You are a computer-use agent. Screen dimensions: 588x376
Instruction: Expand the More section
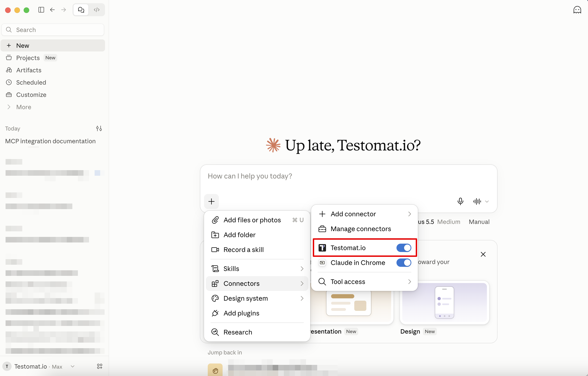pos(53,107)
